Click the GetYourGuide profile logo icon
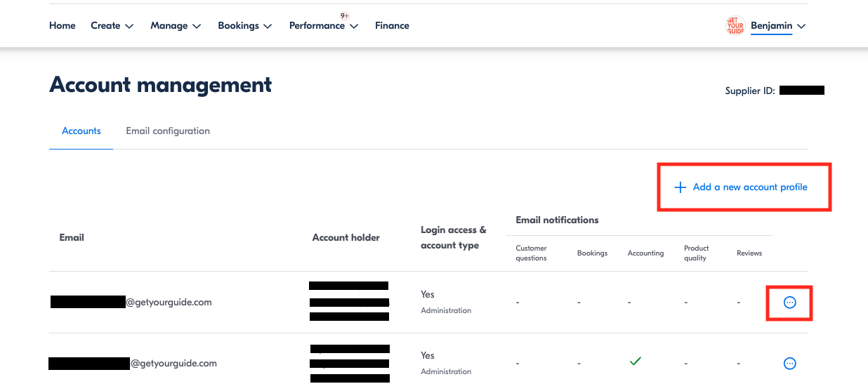868x391 pixels. click(x=735, y=26)
